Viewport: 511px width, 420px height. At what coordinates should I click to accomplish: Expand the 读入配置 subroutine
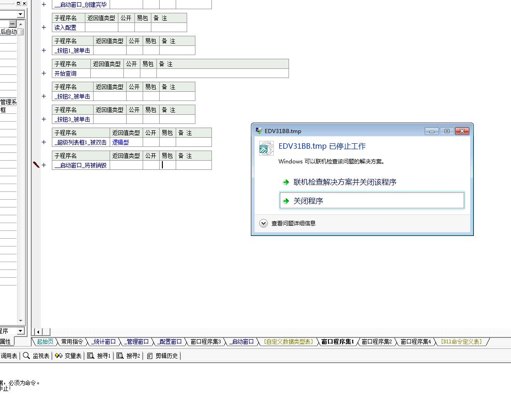coord(44,28)
